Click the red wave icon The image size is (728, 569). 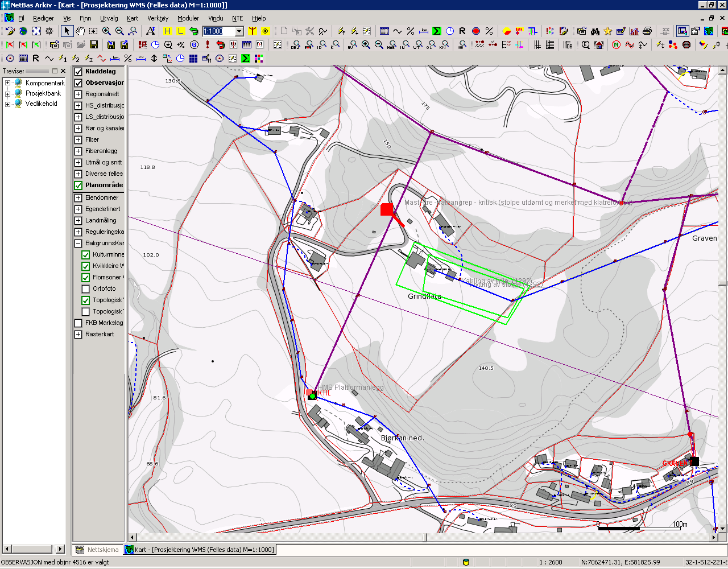pos(630,44)
